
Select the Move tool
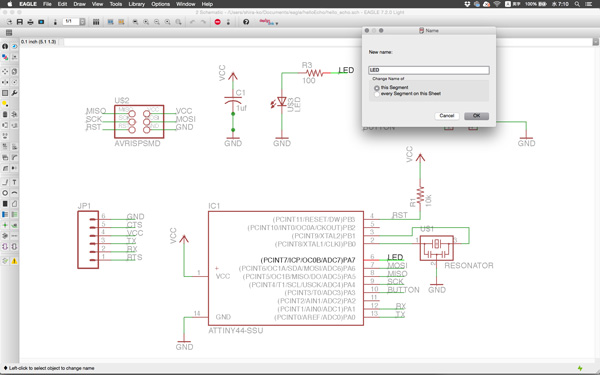click(5, 72)
